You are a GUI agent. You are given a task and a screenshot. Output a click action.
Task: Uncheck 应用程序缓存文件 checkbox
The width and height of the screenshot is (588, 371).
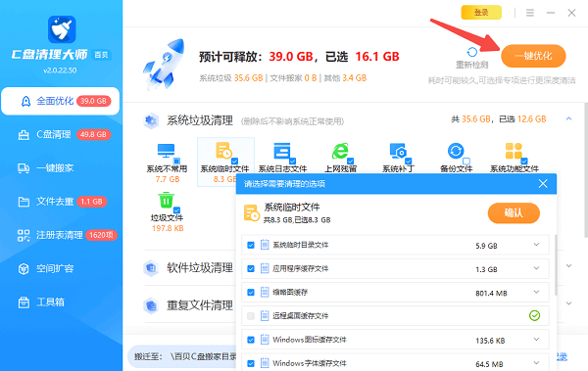[251, 269]
